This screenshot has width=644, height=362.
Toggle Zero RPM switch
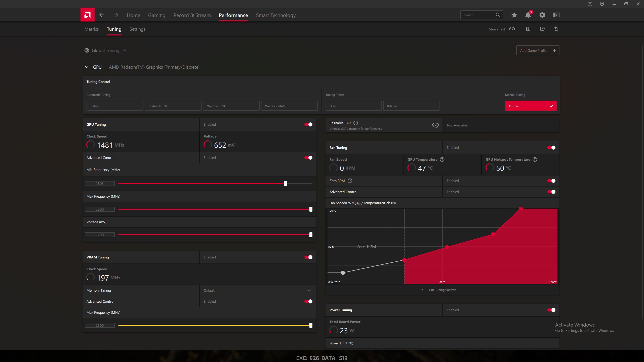coord(551,181)
